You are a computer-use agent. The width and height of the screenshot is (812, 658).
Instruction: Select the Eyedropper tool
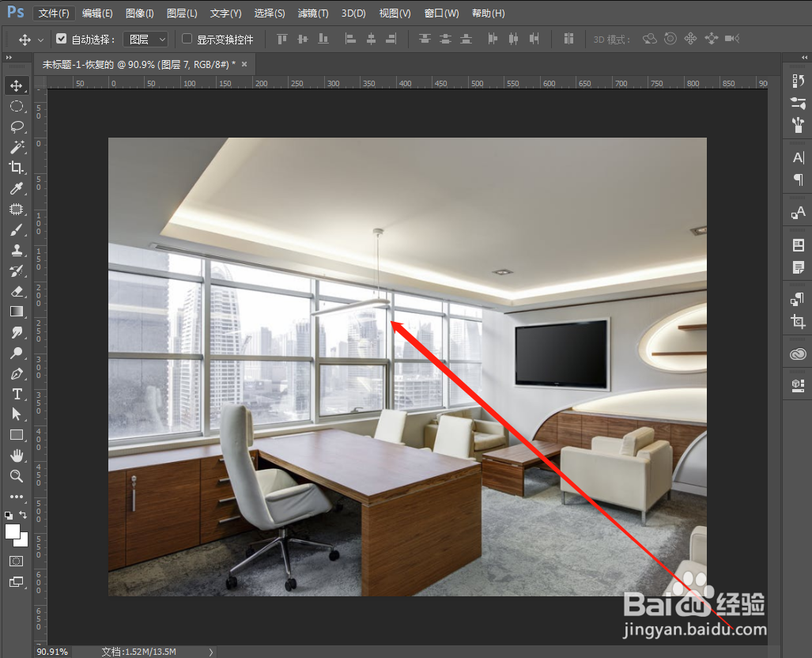click(17, 188)
